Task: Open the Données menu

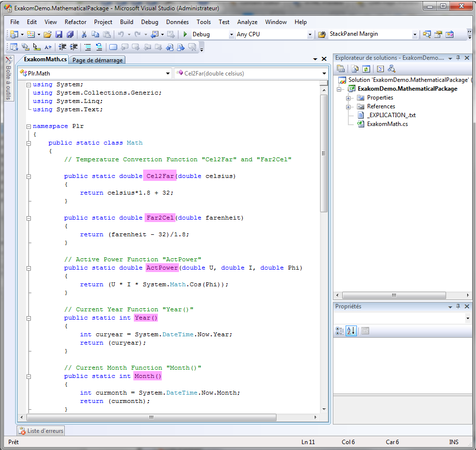Action: click(x=177, y=22)
